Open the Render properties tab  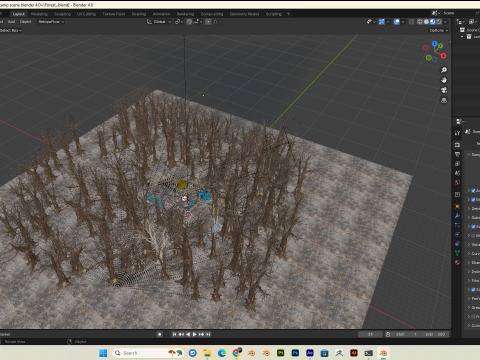[x=457, y=145]
